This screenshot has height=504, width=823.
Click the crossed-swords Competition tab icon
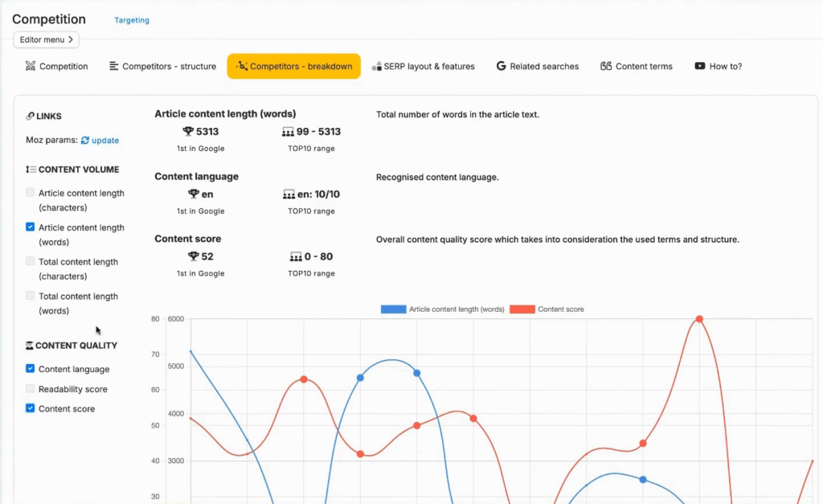(31, 66)
